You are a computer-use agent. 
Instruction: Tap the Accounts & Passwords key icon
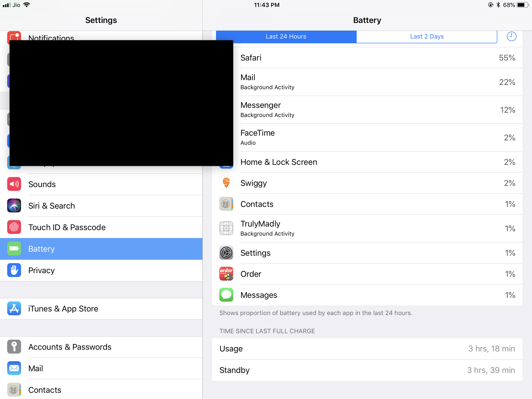coord(14,347)
